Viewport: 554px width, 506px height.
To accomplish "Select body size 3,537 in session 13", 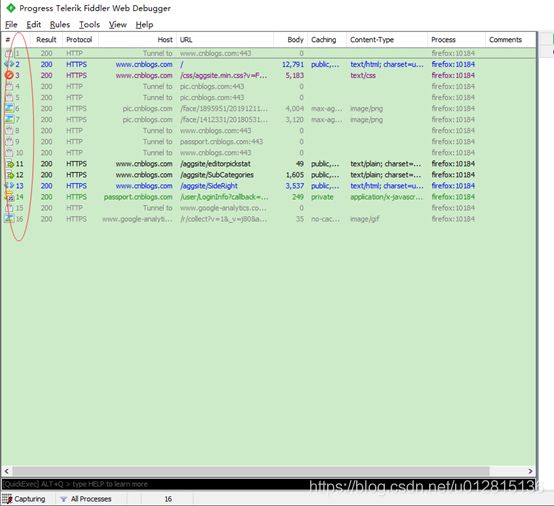I will 295,186.
